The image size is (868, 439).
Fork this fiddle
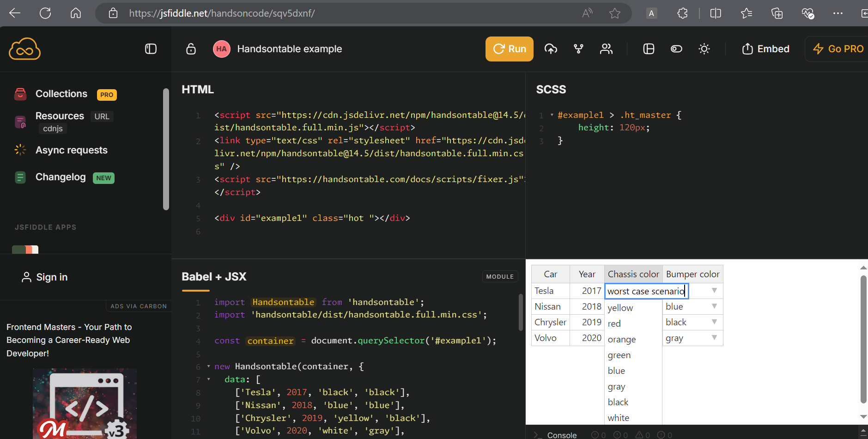(x=578, y=49)
